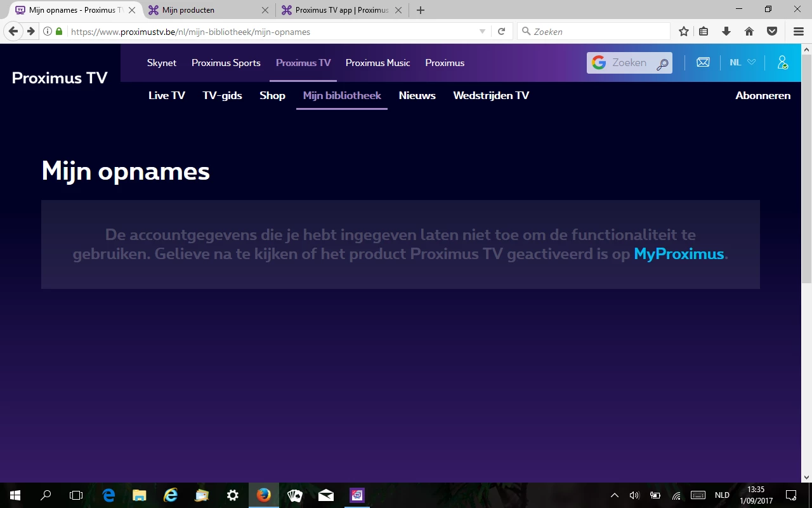Click the volume icon in the system tray
Image resolution: width=812 pixels, height=508 pixels.
click(x=634, y=495)
